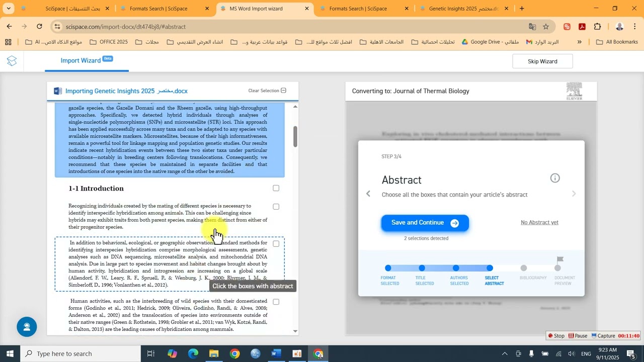
Task: View site information icon in address bar
Action: pyautogui.click(x=57, y=27)
